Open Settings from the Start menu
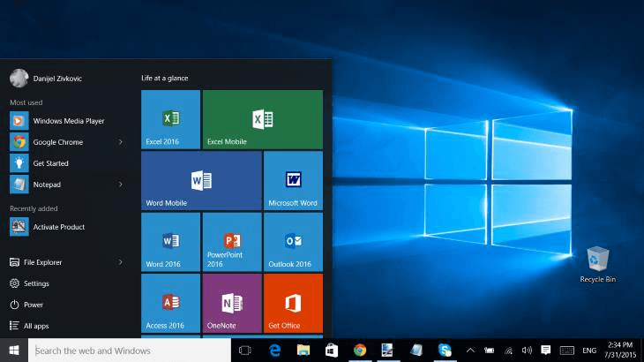The width and height of the screenshot is (644, 362). point(35,283)
